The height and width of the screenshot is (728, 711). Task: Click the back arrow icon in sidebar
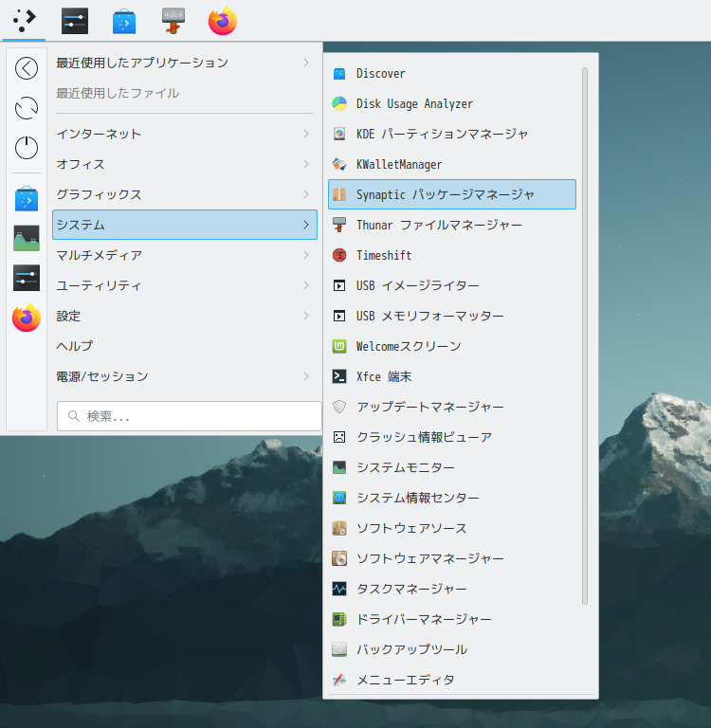pyautogui.click(x=27, y=68)
